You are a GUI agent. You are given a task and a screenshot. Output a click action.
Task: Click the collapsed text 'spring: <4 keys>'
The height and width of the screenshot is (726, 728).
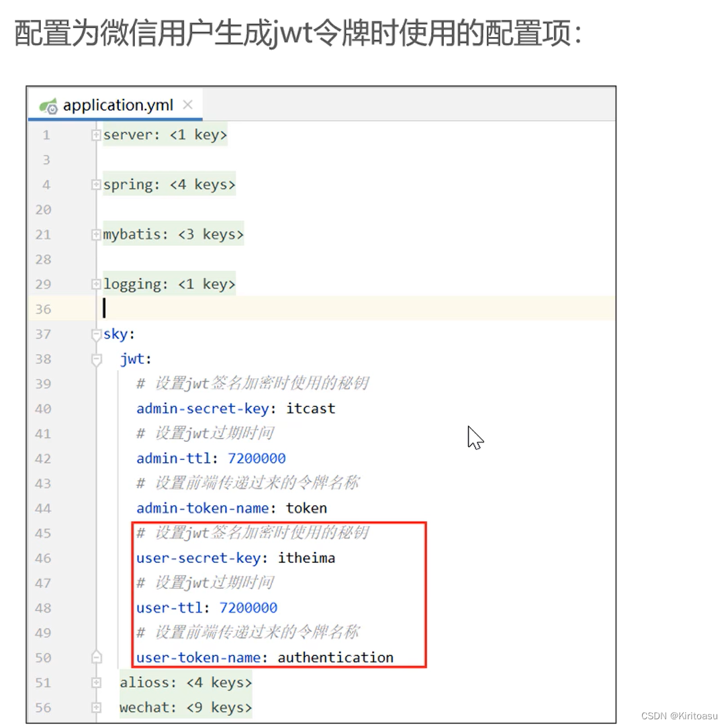(x=169, y=185)
